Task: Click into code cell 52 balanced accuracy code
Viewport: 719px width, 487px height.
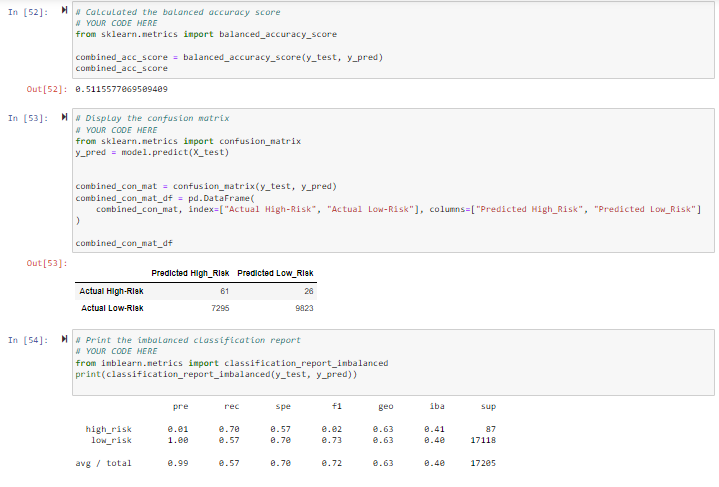Action: (x=393, y=40)
